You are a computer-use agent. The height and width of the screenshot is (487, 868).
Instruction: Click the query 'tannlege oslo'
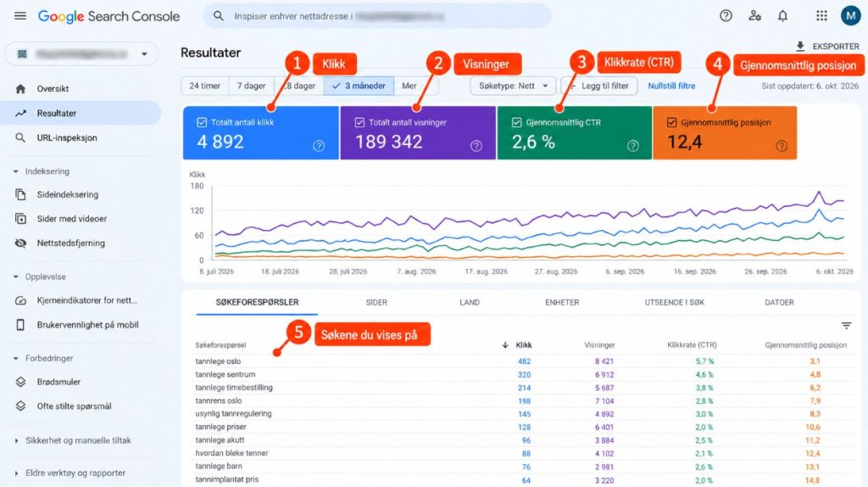218,361
